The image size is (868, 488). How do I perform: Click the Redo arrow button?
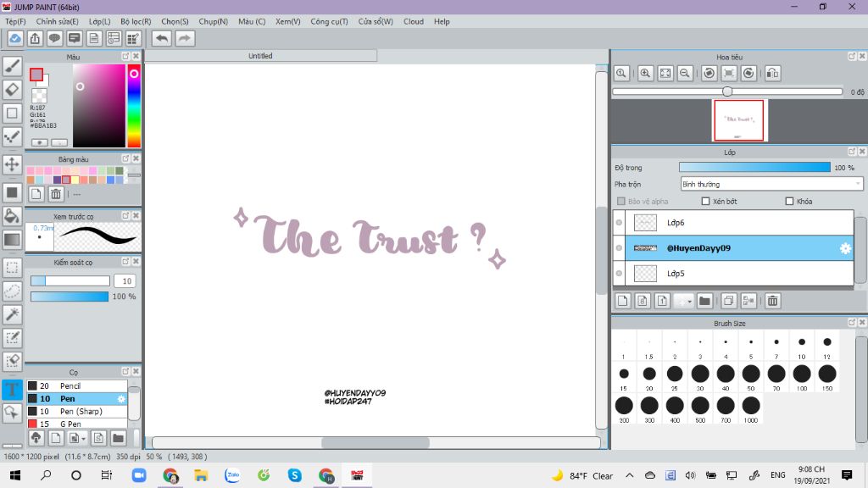point(185,38)
